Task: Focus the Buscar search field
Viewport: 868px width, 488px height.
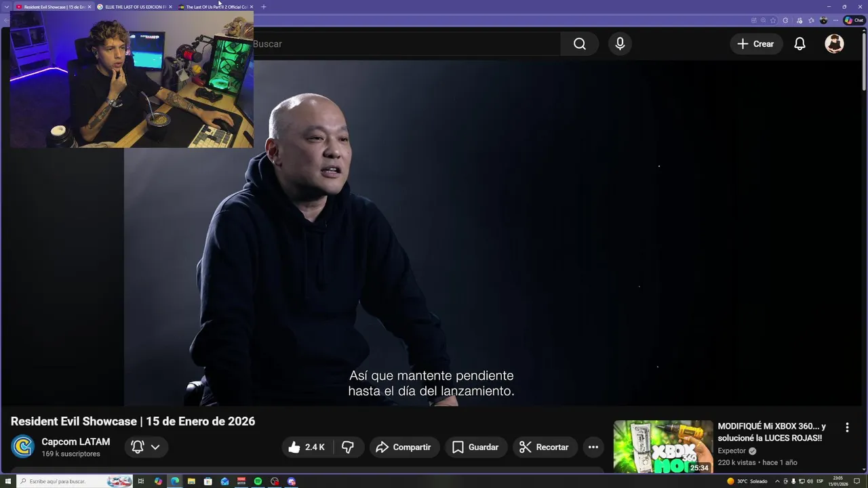Action: (x=407, y=44)
